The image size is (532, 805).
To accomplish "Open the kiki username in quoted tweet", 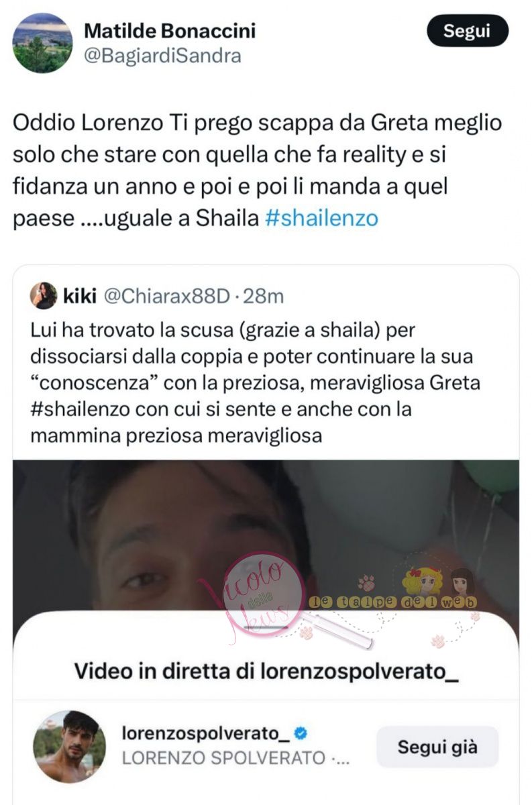I will (81, 296).
